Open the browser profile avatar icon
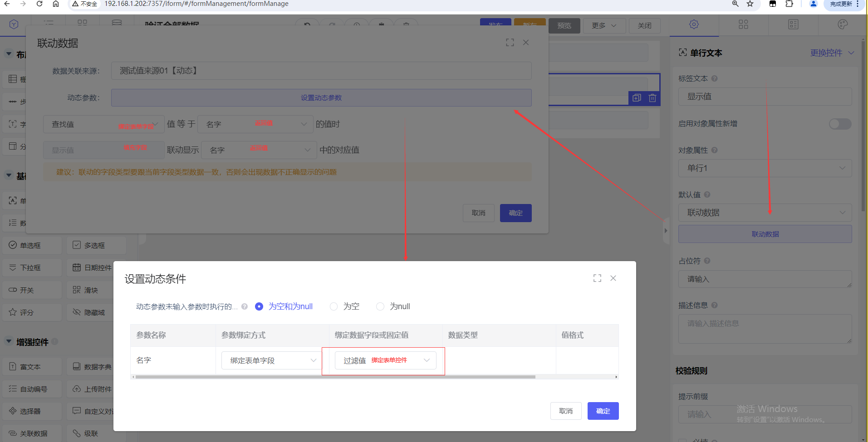The width and height of the screenshot is (868, 442). pos(813,4)
